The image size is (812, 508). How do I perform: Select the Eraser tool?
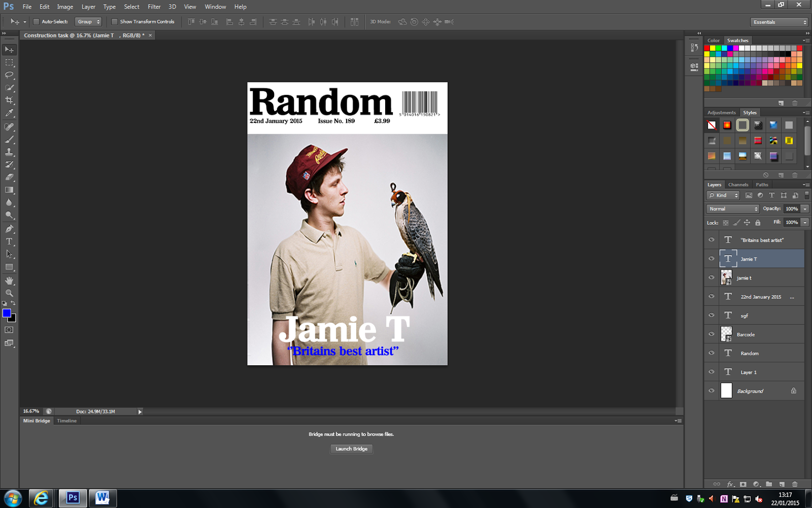9,178
